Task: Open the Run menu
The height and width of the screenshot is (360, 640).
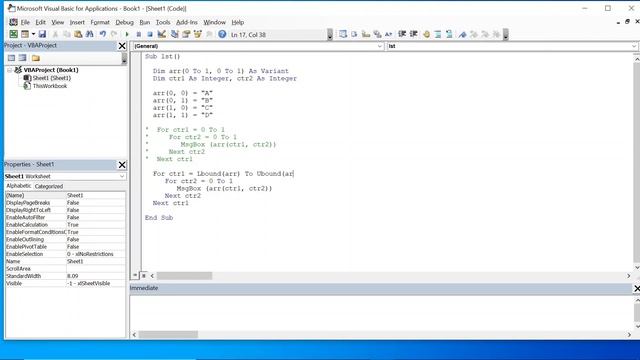Action: (144, 22)
